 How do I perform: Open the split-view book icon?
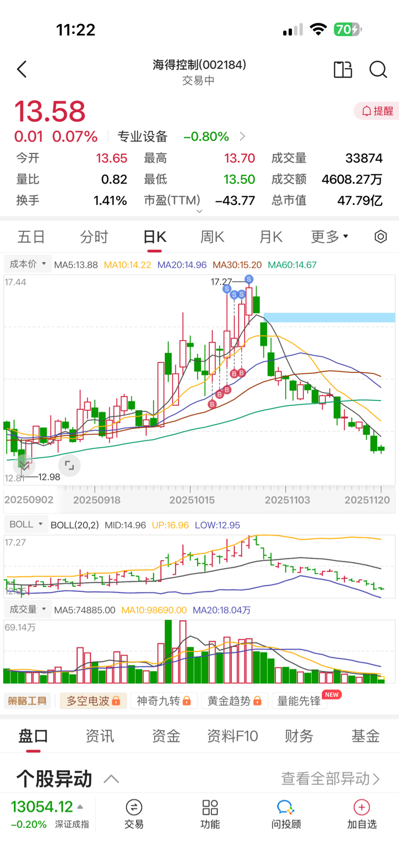tap(342, 69)
